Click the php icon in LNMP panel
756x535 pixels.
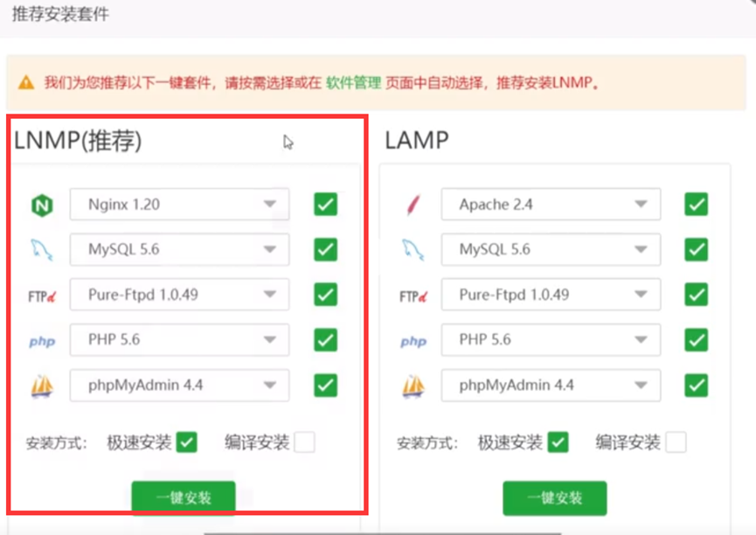tap(42, 342)
